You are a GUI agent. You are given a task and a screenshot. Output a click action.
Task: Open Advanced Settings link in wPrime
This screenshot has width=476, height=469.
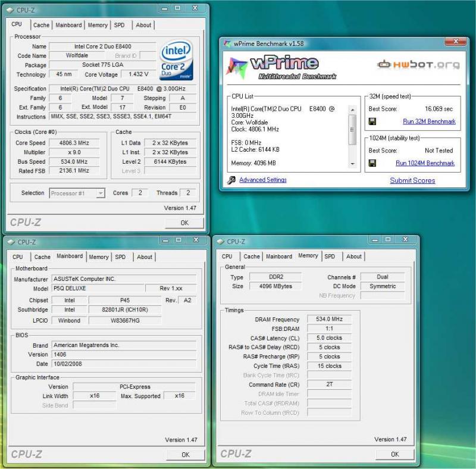coord(263,180)
